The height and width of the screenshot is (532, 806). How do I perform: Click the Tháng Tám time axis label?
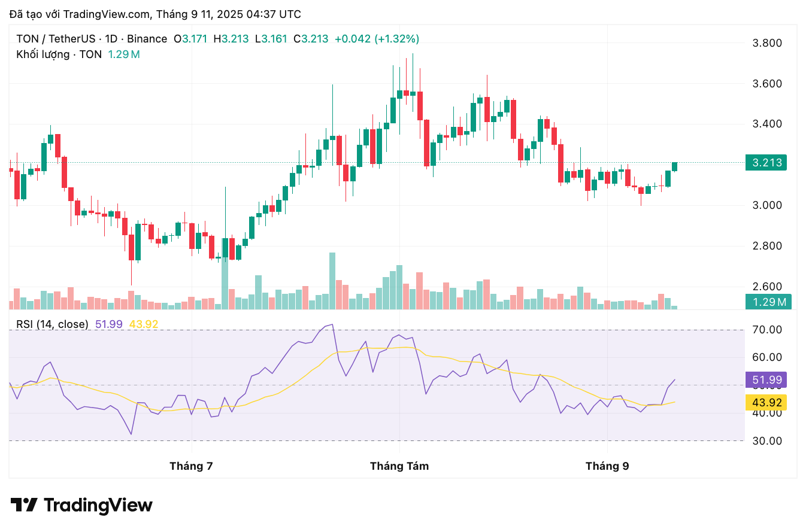pyautogui.click(x=399, y=466)
